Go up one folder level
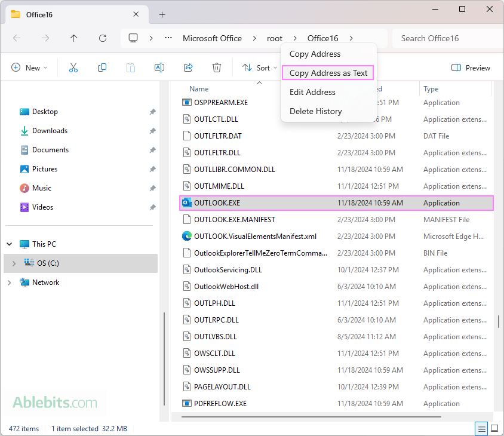The width and height of the screenshot is (504, 436). click(x=73, y=38)
